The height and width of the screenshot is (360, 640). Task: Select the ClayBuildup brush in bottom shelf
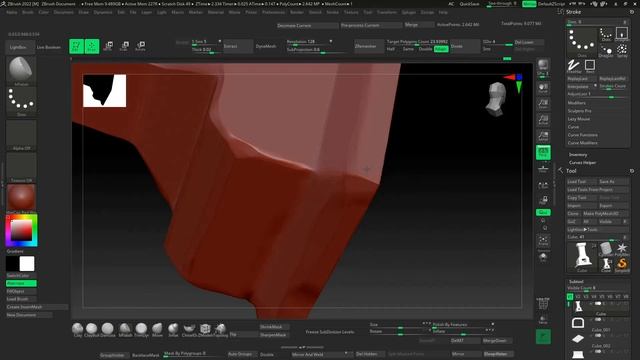pyautogui.click(x=92, y=329)
